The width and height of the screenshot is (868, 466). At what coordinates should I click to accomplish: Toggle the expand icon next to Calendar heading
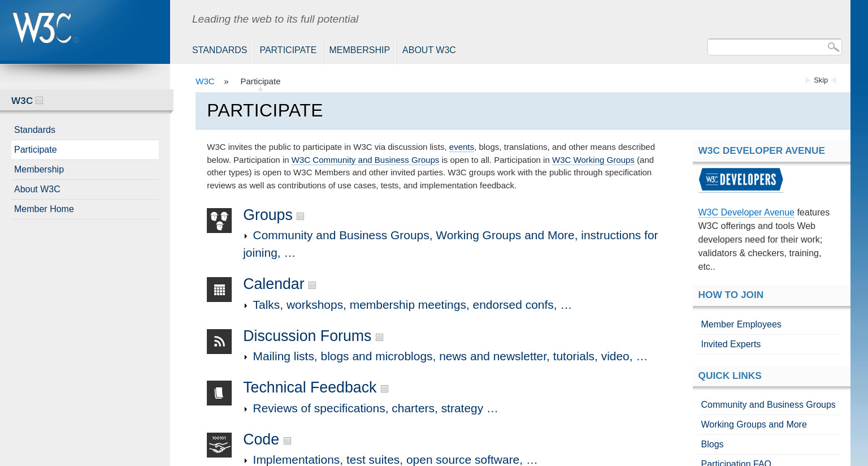click(312, 286)
